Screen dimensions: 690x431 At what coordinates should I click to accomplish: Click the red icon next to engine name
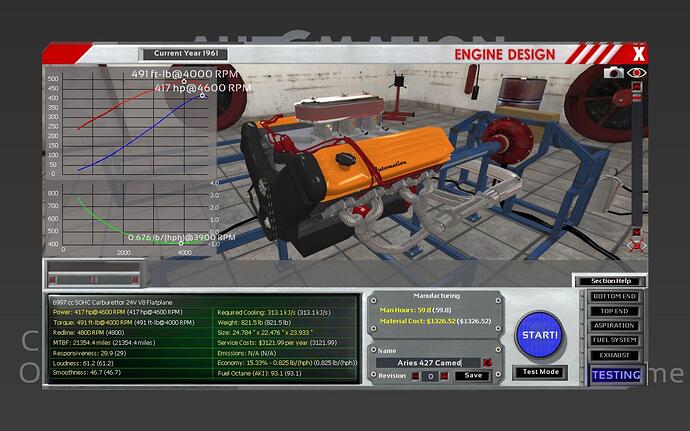click(487, 362)
